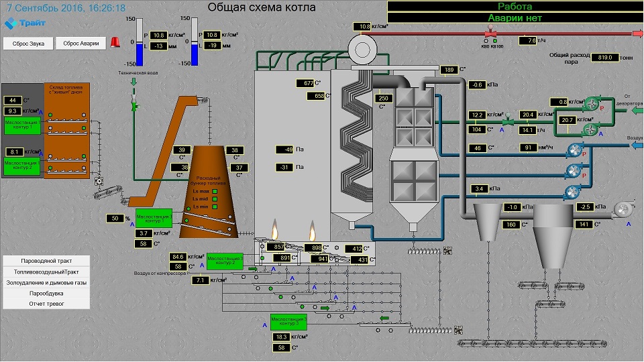The height and width of the screenshot is (362, 644).
Task: Click the green Маслостанция 1 контур 1 block
Action: 23,125
